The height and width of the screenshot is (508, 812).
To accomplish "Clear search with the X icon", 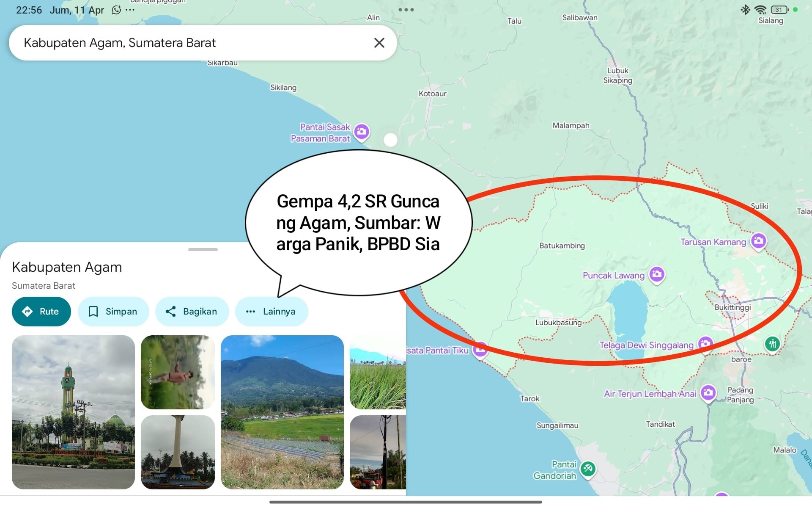I will 379,43.
